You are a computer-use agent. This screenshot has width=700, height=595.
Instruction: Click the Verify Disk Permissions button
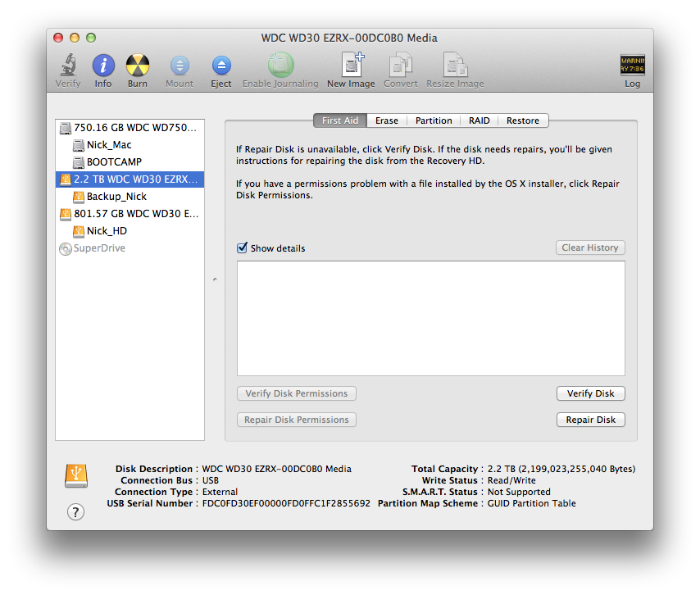pos(297,393)
